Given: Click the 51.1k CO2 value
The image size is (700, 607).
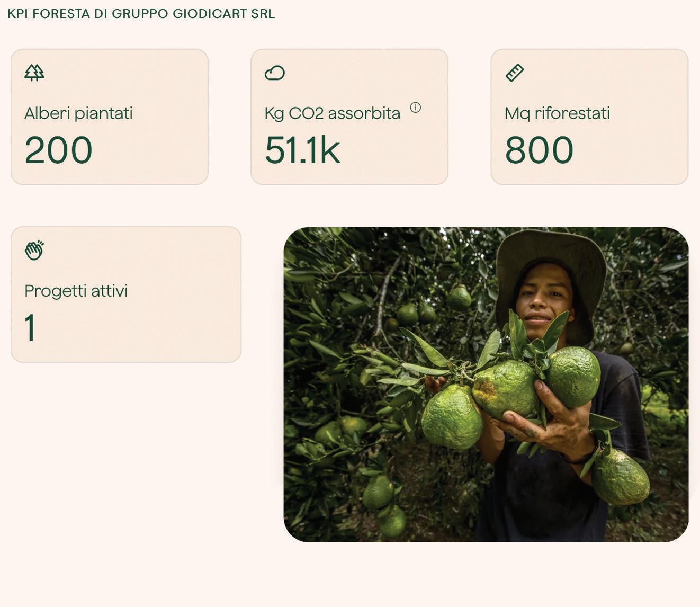Looking at the screenshot, I should click(x=302, y=150).
